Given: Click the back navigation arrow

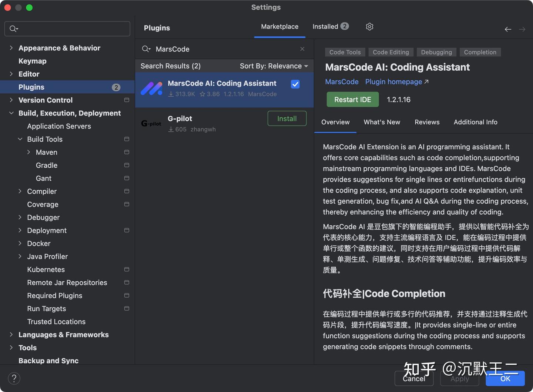Looking at the screenshot, I should pos(508,29).
